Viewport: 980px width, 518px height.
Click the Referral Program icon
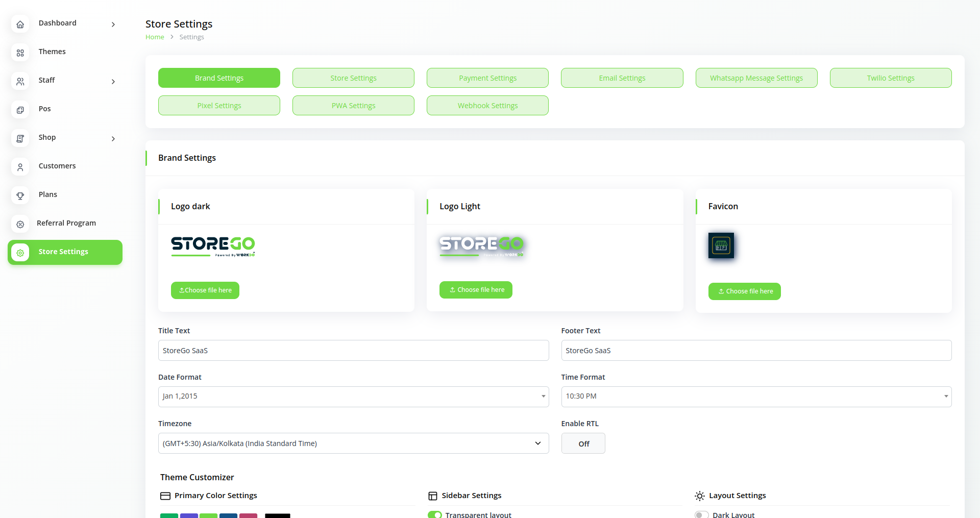tap(20, 224)
